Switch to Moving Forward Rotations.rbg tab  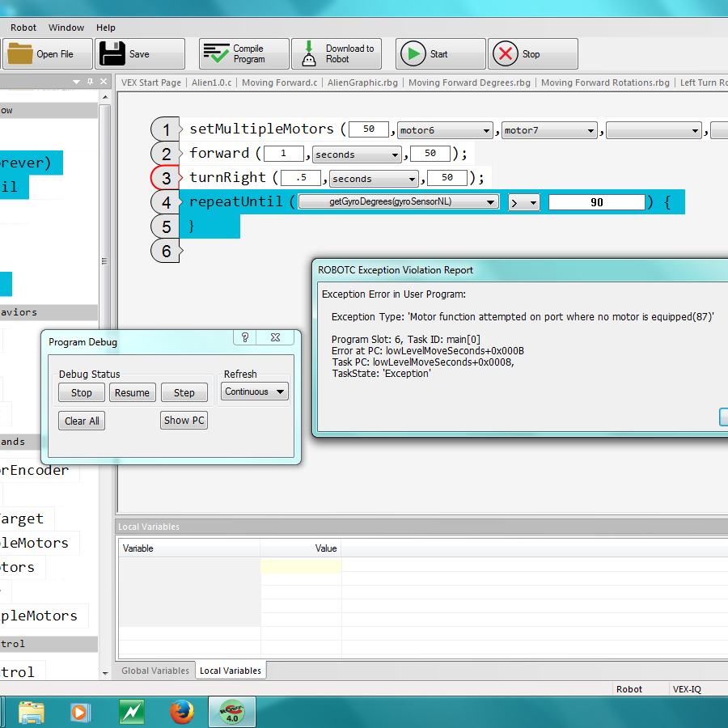605,83
